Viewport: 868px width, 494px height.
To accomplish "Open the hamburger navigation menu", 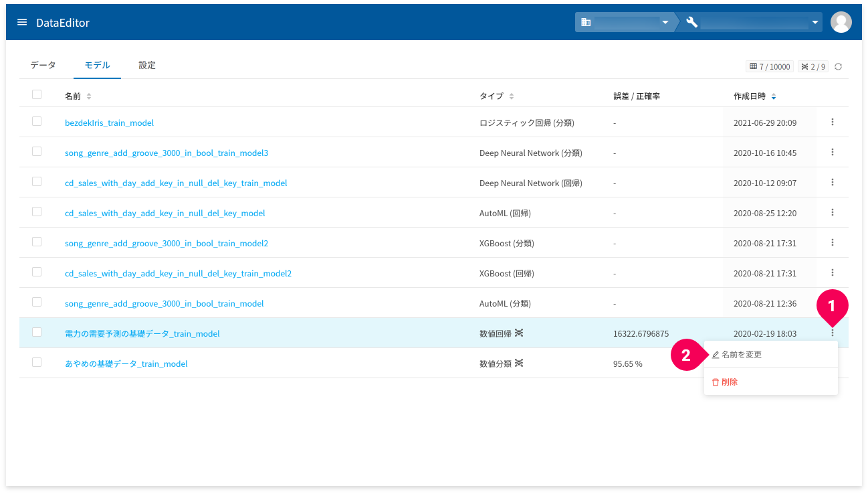I will coord(22,22).
